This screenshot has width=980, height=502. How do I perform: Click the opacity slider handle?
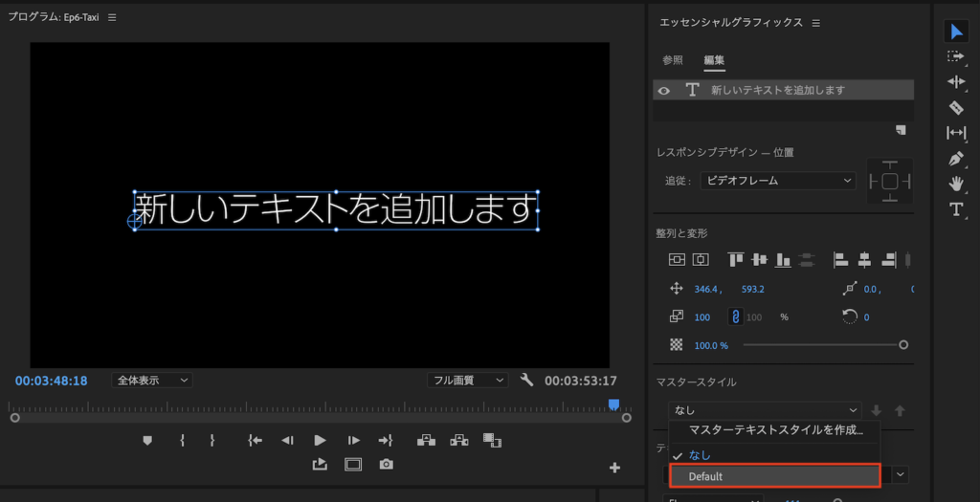coord(903,344)
